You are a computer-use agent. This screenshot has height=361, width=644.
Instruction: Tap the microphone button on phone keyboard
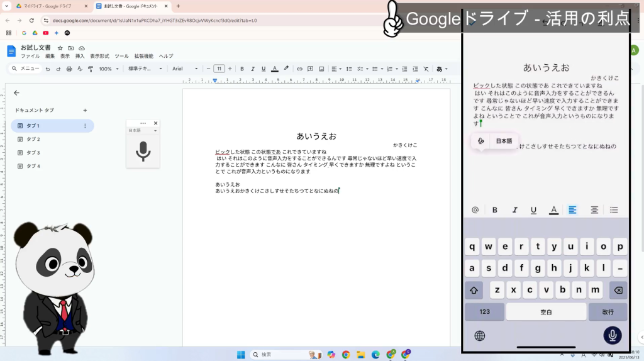613,336
